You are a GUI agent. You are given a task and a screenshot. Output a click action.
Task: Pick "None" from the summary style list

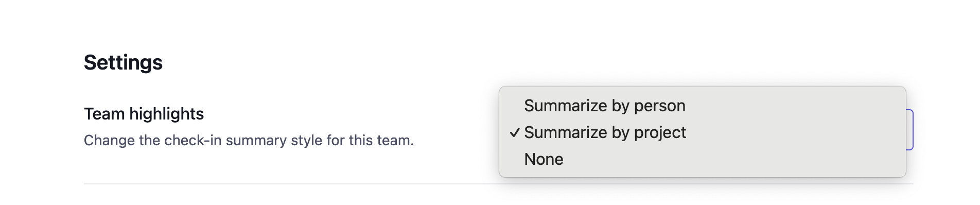coord(702,159)
